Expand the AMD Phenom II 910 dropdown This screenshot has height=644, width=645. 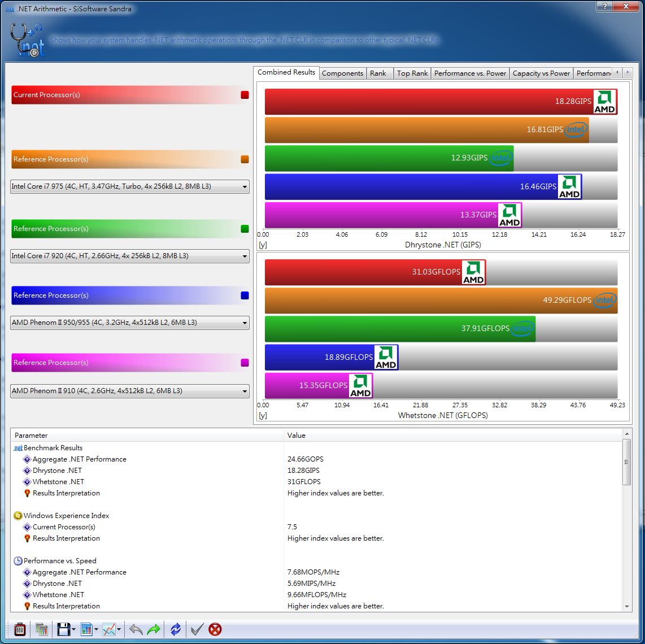pyautogui.click(x=130, y=391)
